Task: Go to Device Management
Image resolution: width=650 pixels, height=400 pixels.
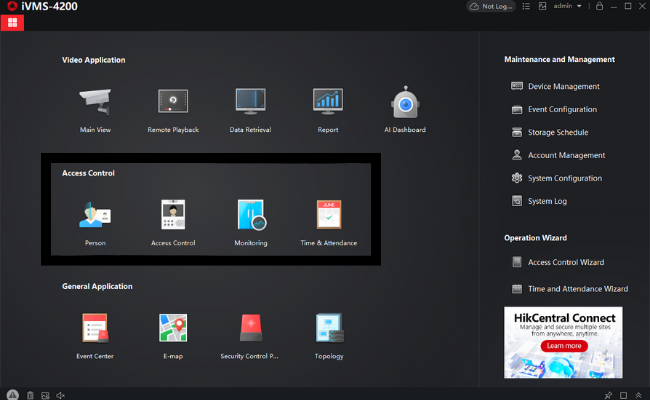Action: (x=555, y=86)
